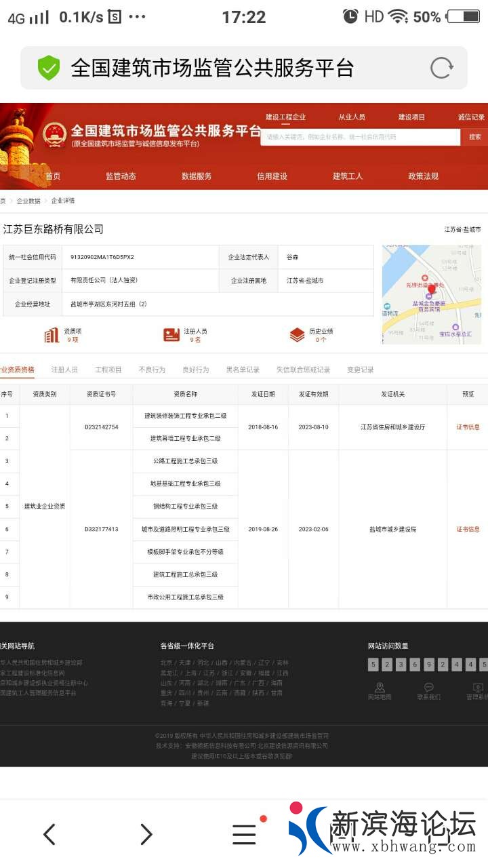Viewport: 488px width, 868px height.
Task: Go back using the browser back arrow
Action: 49,834
